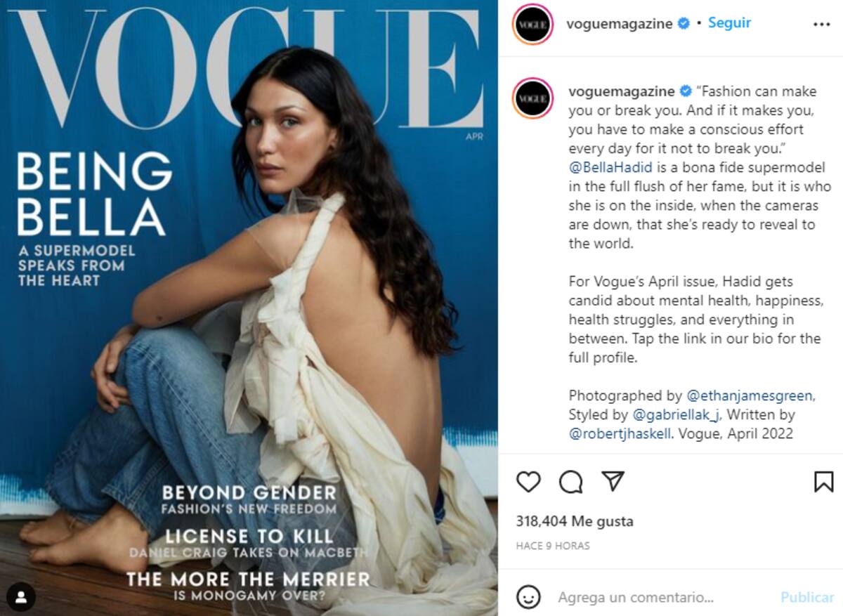843x616 pixels.
Task: Click the tagged people icon on photo
Action: click(21, 597)
